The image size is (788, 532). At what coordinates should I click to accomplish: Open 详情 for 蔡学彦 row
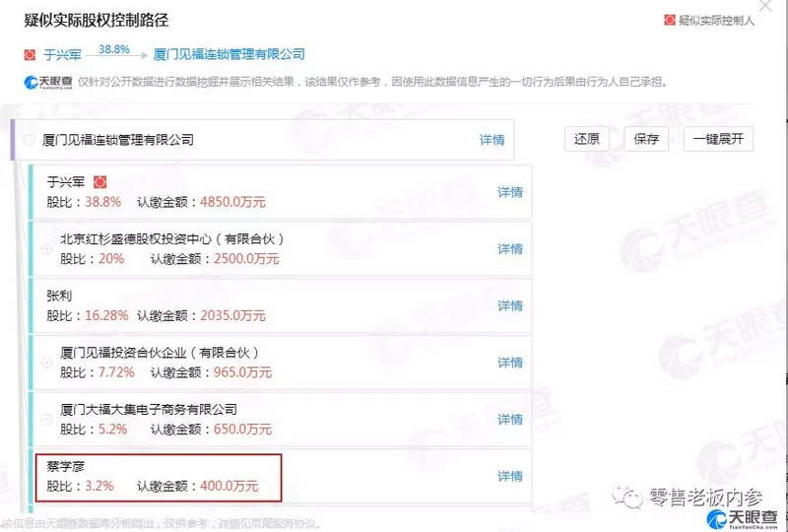(x=510, y=476)
